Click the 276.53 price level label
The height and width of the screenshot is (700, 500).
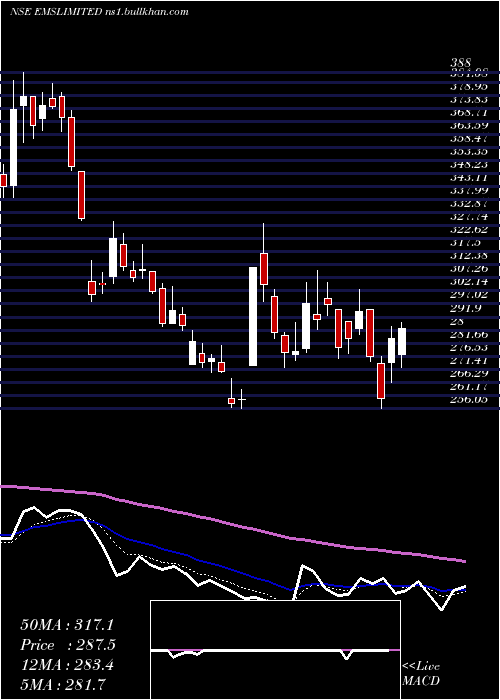tap(468, 347)
